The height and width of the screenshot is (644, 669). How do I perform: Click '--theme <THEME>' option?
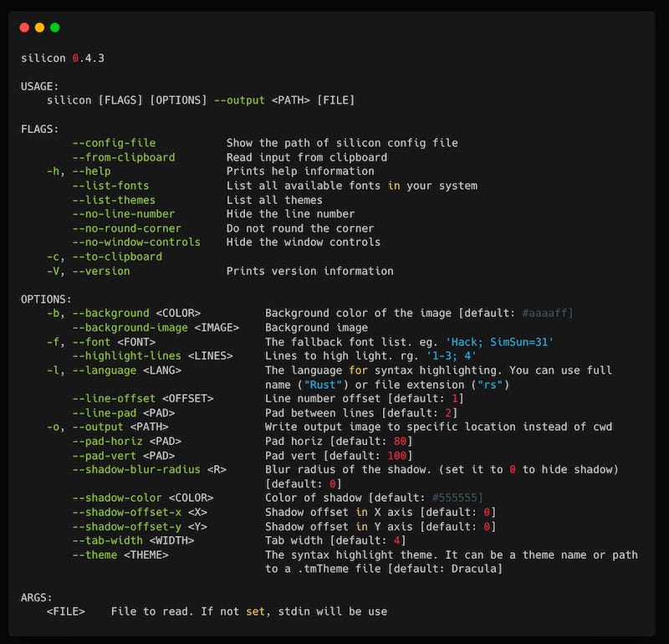(120, 555)
